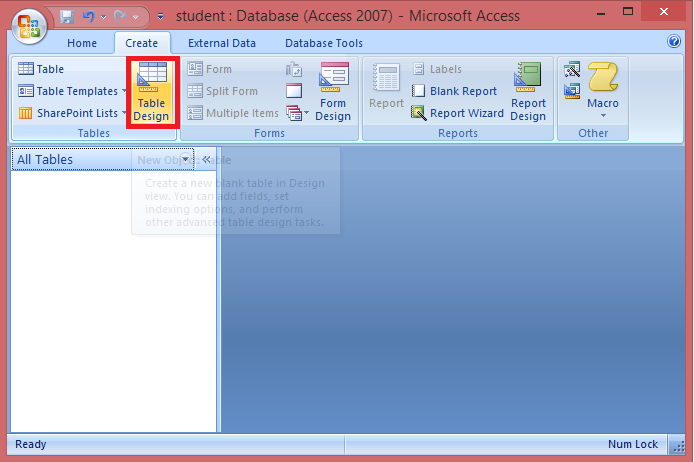Undo the last action
The image size is (694, 462).
coord(89,17)
